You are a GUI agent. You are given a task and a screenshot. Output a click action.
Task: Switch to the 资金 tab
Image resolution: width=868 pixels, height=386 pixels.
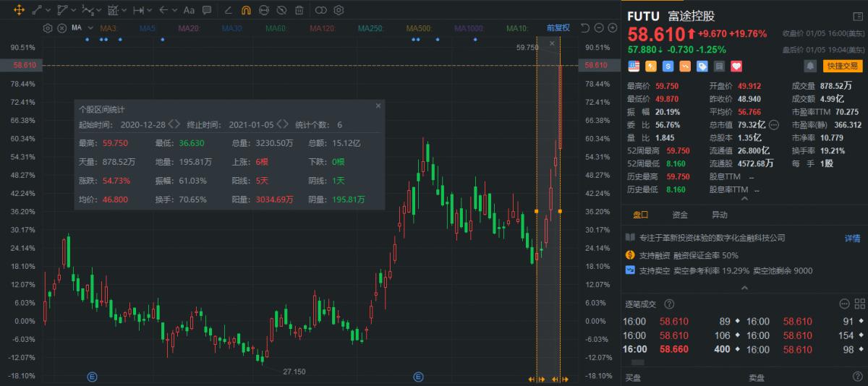click(679, 215)
